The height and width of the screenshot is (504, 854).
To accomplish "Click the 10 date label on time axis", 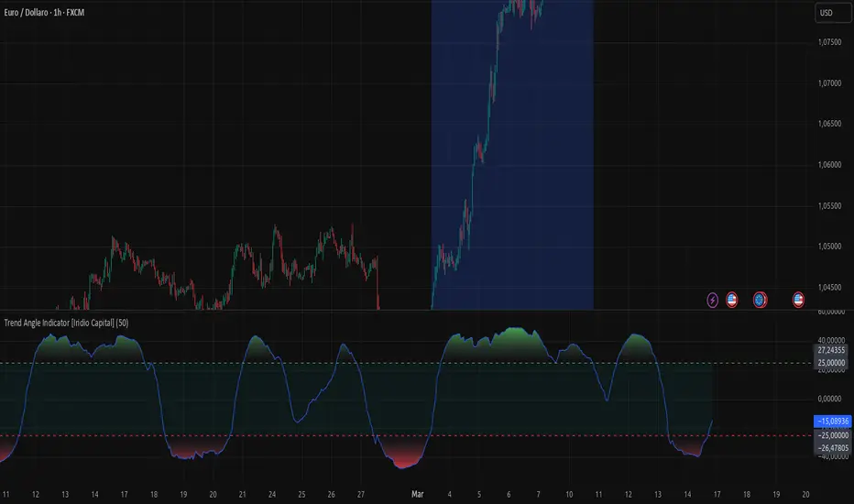I will 569,494.
